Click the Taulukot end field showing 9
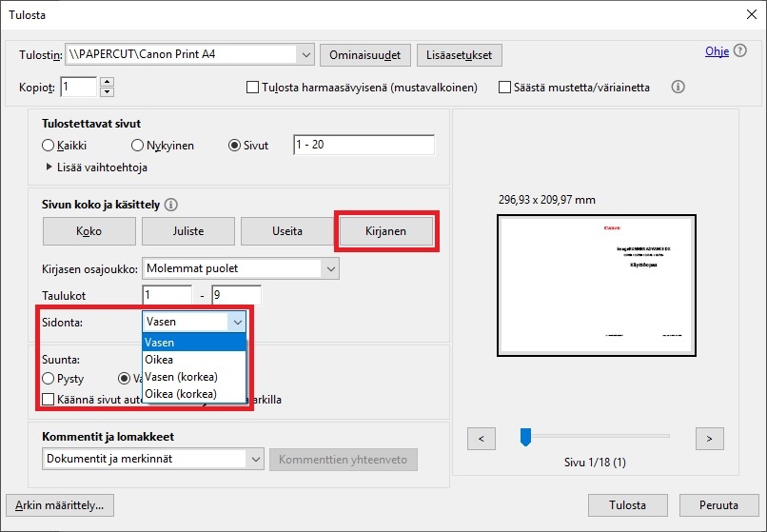The width and height of the screenshot is (767, 532). click(x=237, y=295)
